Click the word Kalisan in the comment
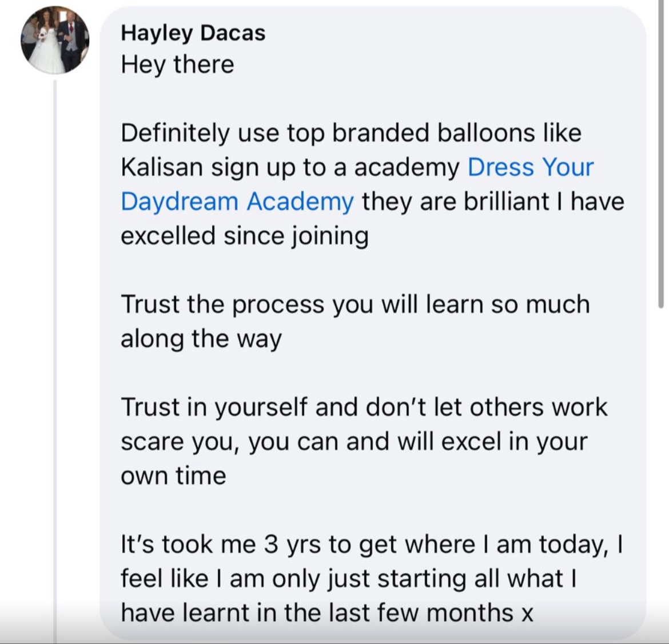The image size is (669, 644). pyautogui.click(x=162, y=167)
